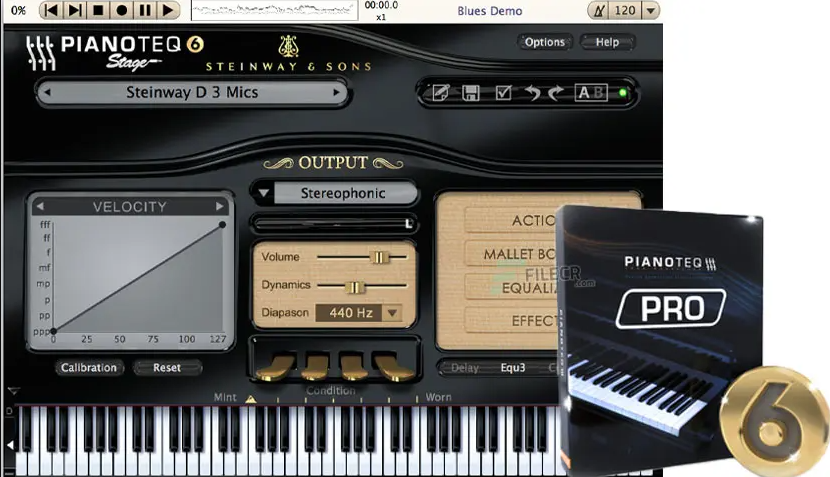Undo the last change
Screen dimensions: 830x477
pyautogui.click(x=532, y=93)
